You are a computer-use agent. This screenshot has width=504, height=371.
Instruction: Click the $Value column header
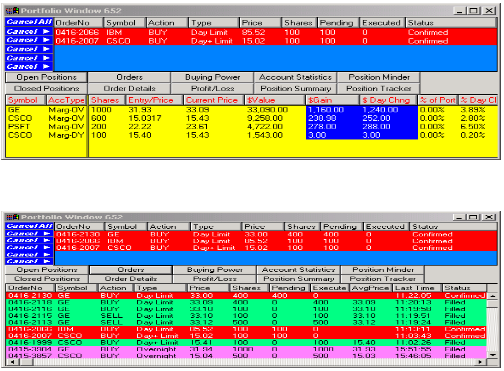tap(275, 100)
